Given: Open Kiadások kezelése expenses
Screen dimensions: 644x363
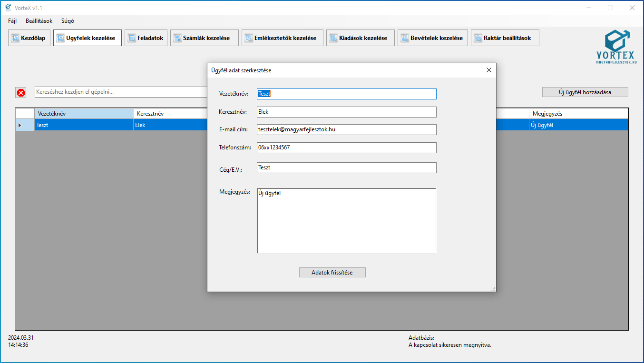Looking at the screenshot, I should coord(360,38).
